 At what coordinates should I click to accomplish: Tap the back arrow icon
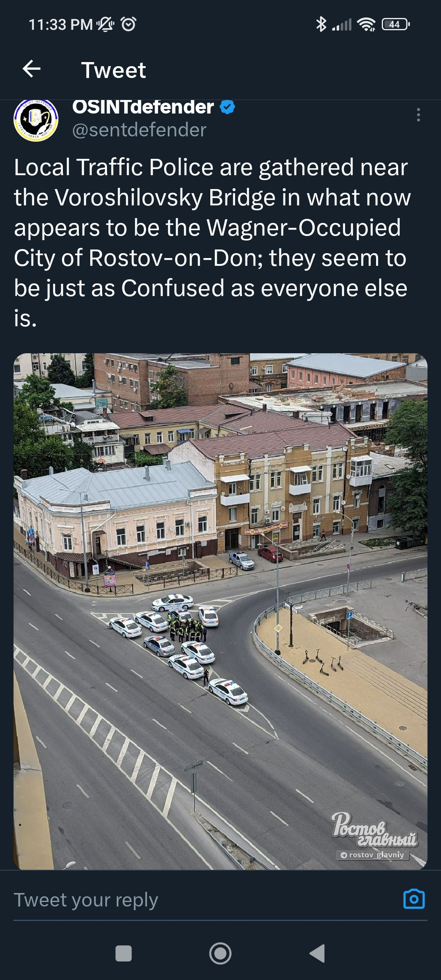31,69
